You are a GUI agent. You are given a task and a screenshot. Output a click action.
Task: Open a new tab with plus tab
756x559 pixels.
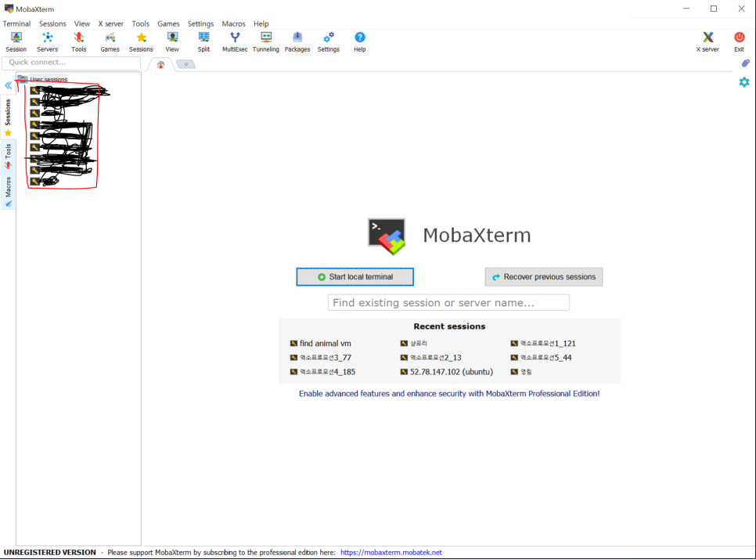point(186,64)
